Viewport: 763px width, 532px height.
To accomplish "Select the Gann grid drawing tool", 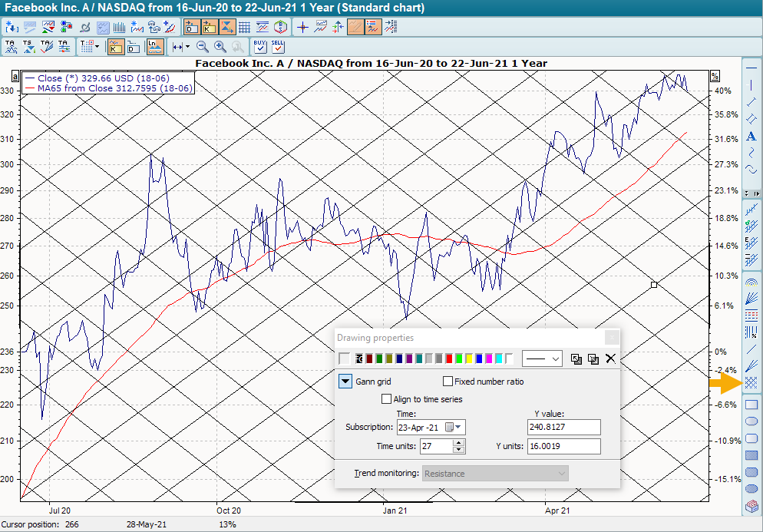I will (x=751, y=383).
